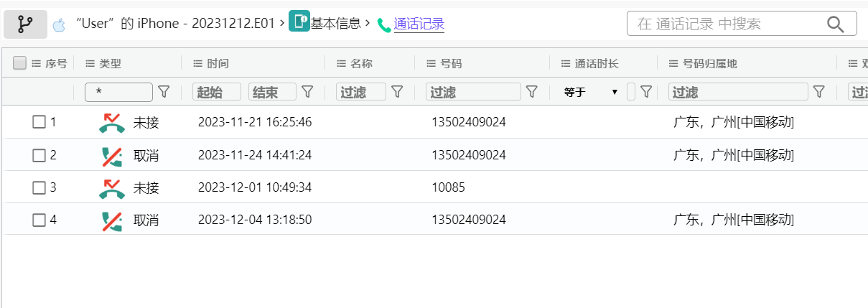Click the 名称 过滤 filter field
The image size is (868, 308).
click(x=361, y=92)
